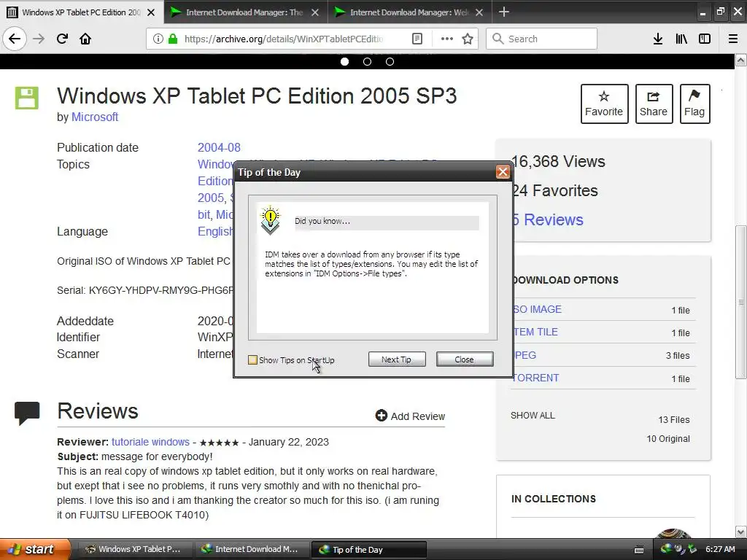Close Tip of the Day with red X
The width and height of the screenshot is (747, 560).
503,172
